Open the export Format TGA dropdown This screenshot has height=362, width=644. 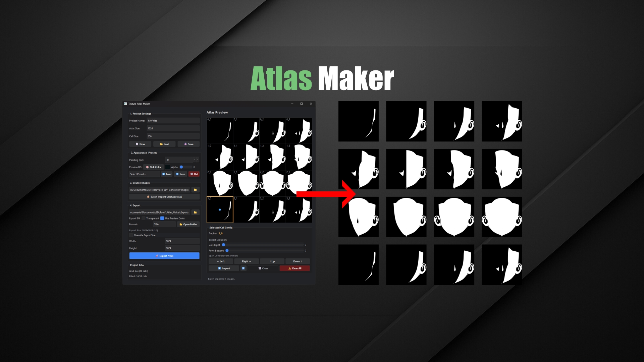(x=164, y=225)
